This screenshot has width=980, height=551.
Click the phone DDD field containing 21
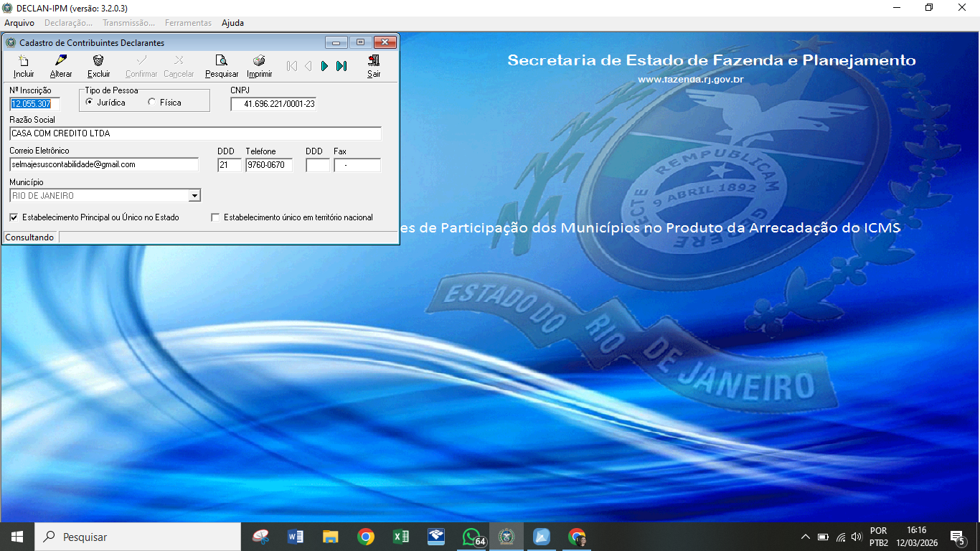[x=230, y=165]
